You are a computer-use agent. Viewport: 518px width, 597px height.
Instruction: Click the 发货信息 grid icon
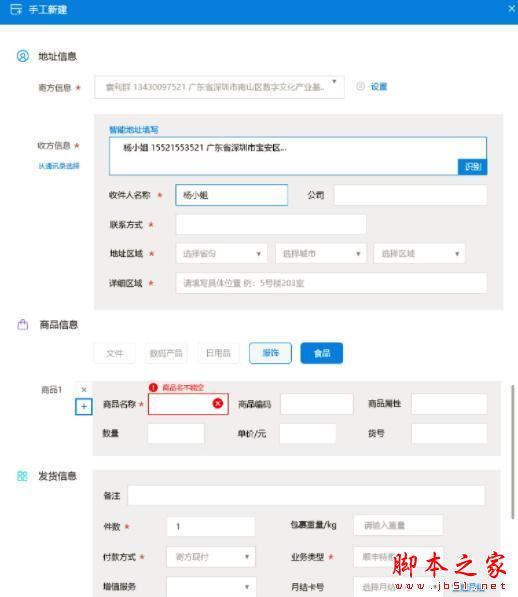coord(22,476)
